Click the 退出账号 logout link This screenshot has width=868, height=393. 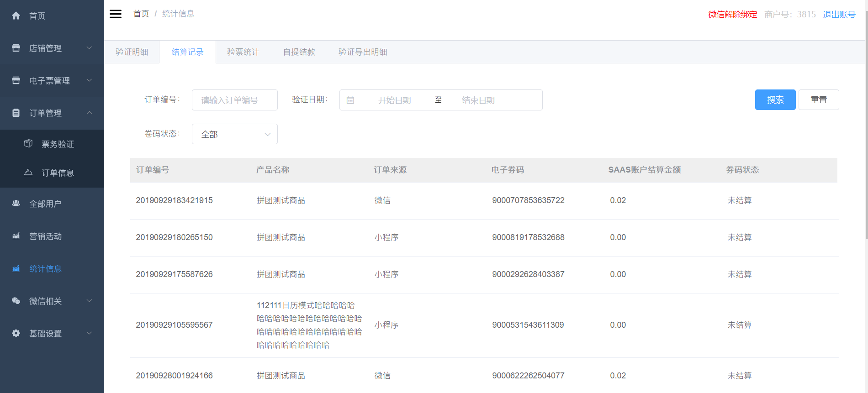pos(839,15)
